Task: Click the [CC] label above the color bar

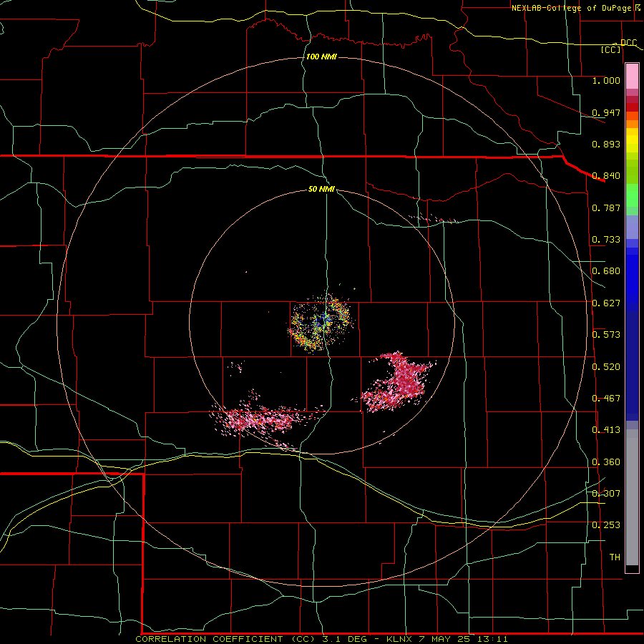Action: [x=611, y=50]
